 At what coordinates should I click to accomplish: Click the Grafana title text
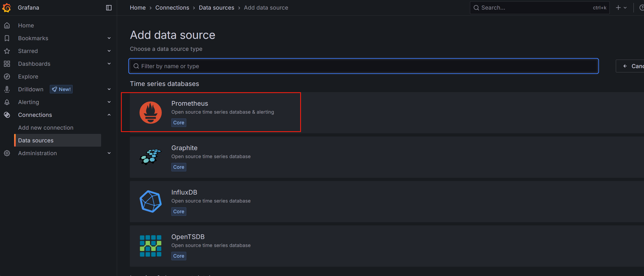coord(28,8)
